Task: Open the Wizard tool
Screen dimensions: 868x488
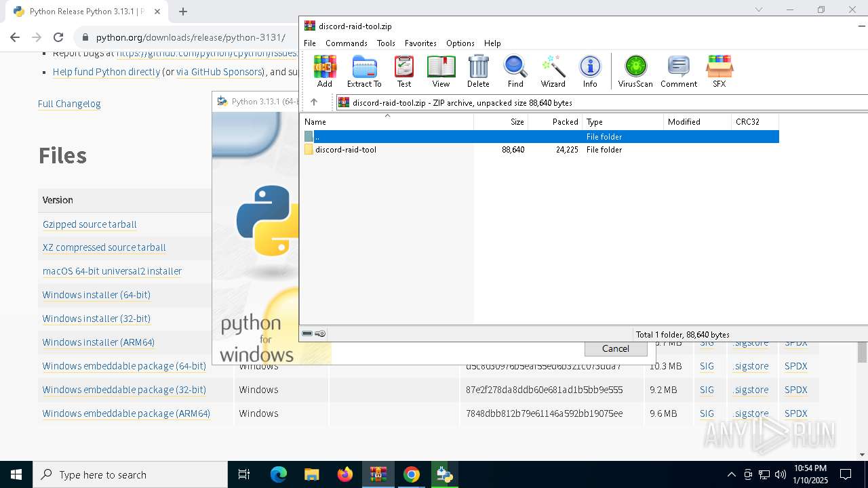Action: (x=553, y=72)
